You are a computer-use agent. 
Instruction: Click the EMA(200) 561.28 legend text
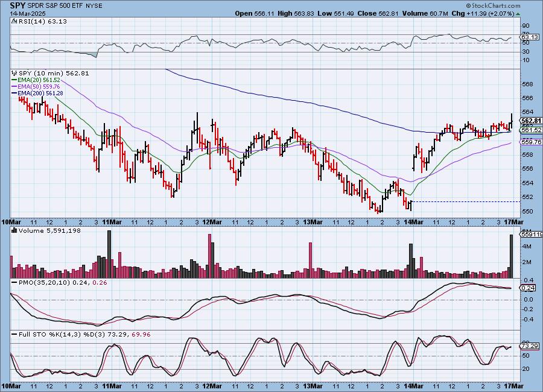[x=40, y=93]
